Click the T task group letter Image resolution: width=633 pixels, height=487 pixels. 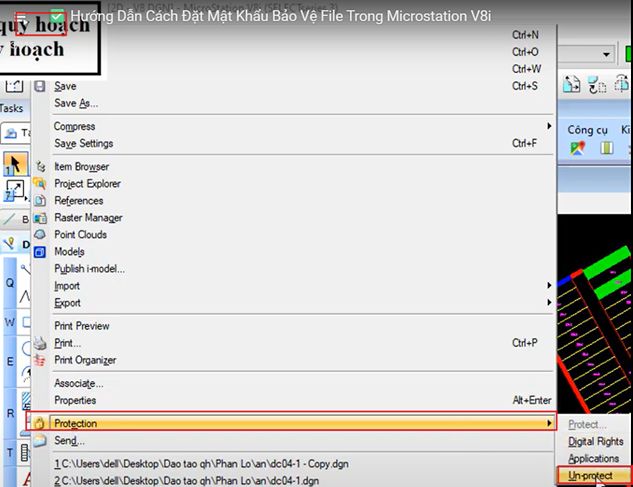(x=10, y=453)
